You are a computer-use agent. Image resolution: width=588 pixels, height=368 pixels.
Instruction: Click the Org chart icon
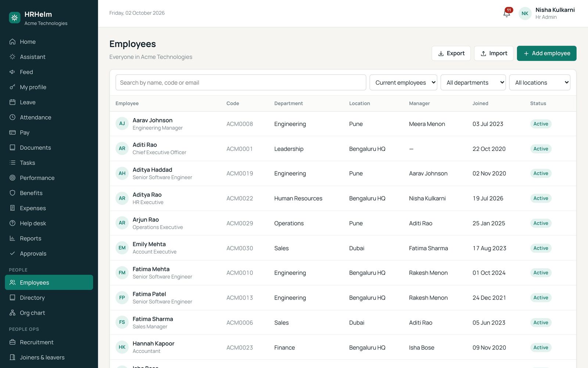click(12, 312)
